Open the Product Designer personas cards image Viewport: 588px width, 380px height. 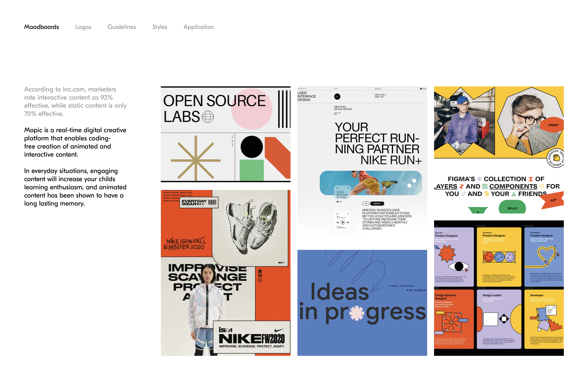(x=499, y=288)
